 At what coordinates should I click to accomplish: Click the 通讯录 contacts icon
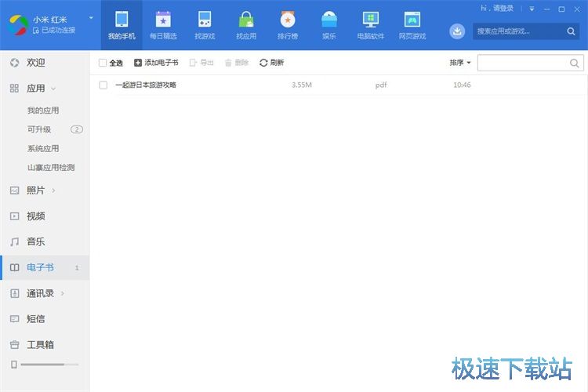coord(14,293)
